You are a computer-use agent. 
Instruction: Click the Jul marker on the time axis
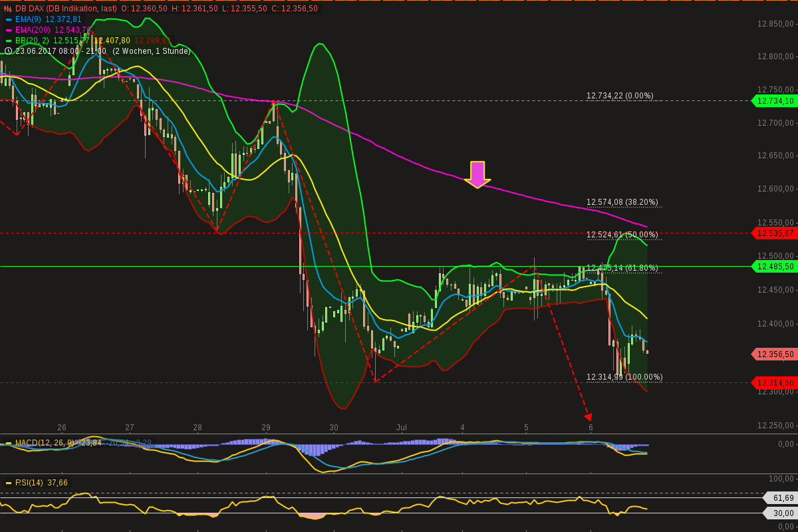click(x=401, y=428)
